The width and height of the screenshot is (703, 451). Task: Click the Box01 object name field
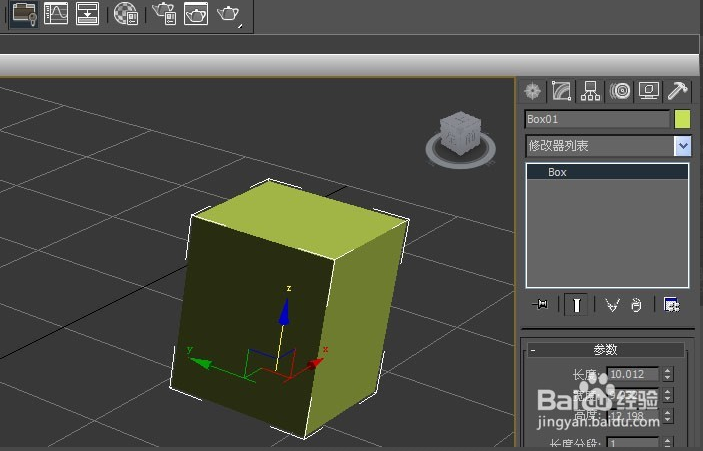point(597,120)
